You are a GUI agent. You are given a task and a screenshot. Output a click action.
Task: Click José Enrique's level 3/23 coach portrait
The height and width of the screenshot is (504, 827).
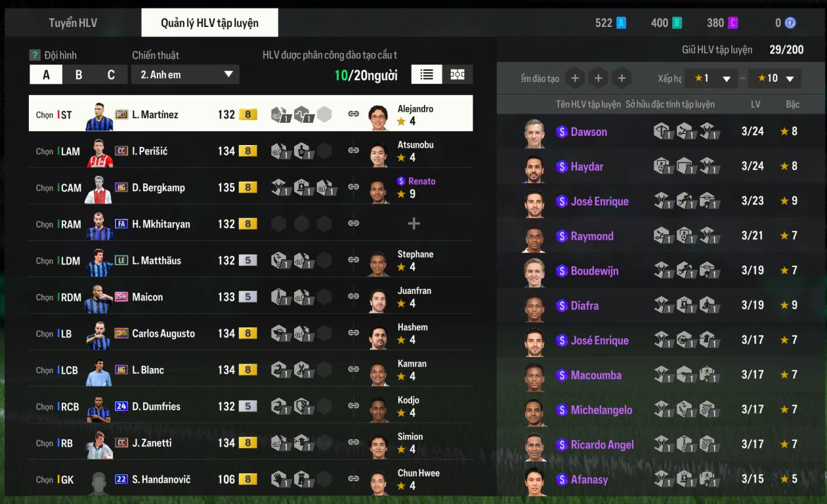click(535, 201)
